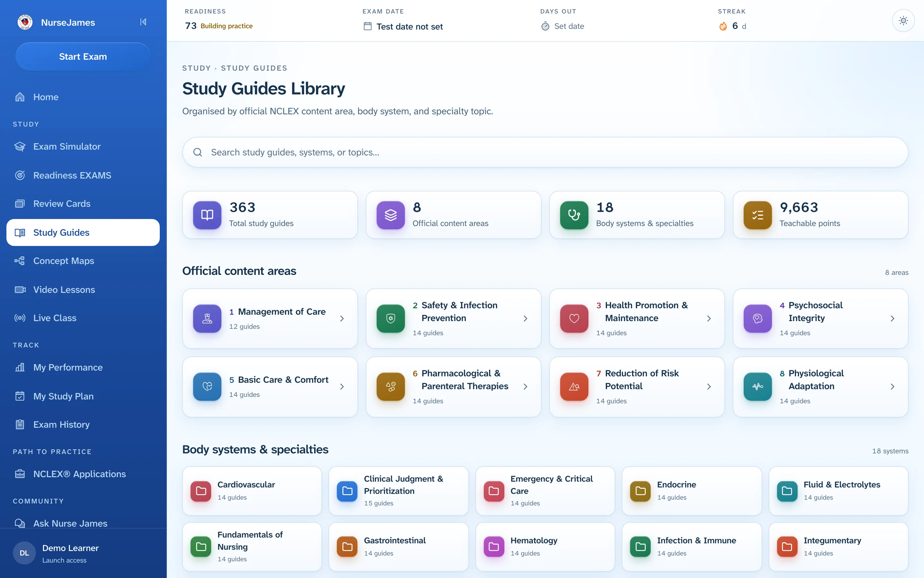Screen dimensions: 924x578
Task: Click the Management of Care purple icon
Action: 207,319
